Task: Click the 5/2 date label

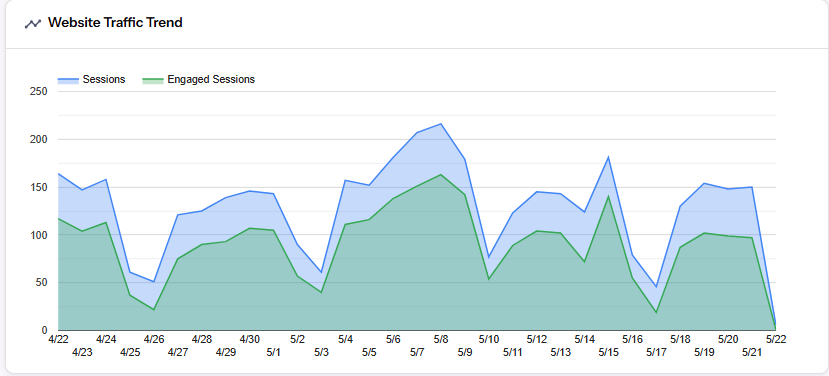Action: pyautogui.click(x=298, y=340)
